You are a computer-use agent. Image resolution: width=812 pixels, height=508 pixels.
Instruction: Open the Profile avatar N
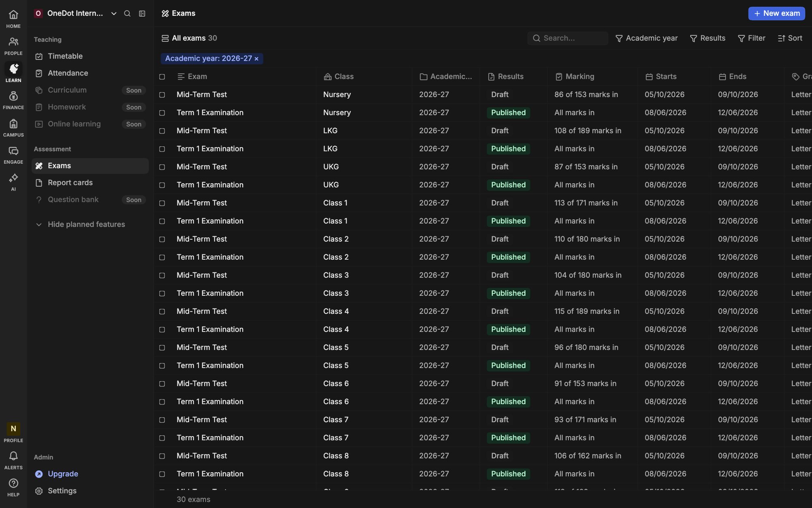click(x=13, y=429)
